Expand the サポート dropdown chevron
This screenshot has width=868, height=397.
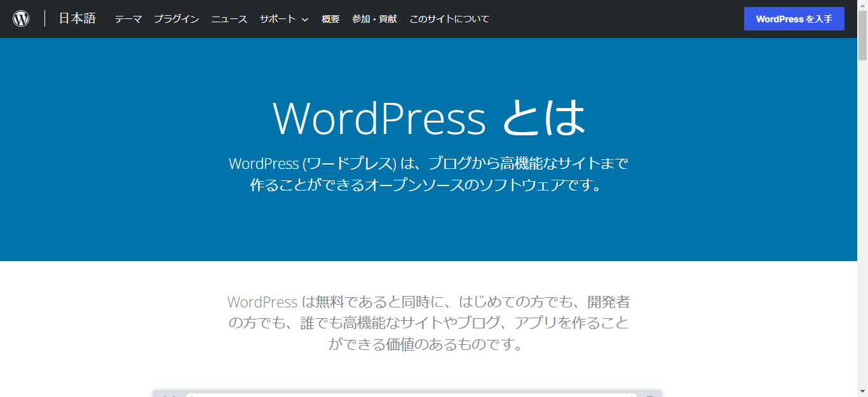click(x=305, y=20)
